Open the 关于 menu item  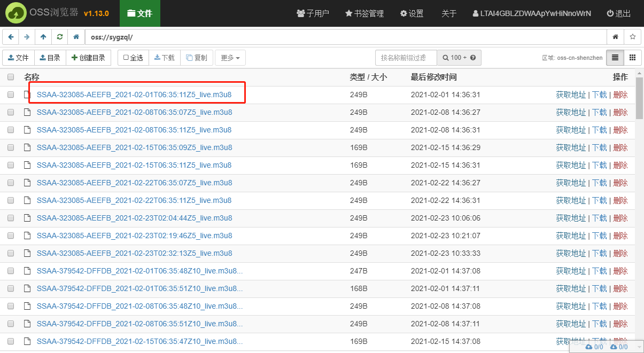[449, 13]
